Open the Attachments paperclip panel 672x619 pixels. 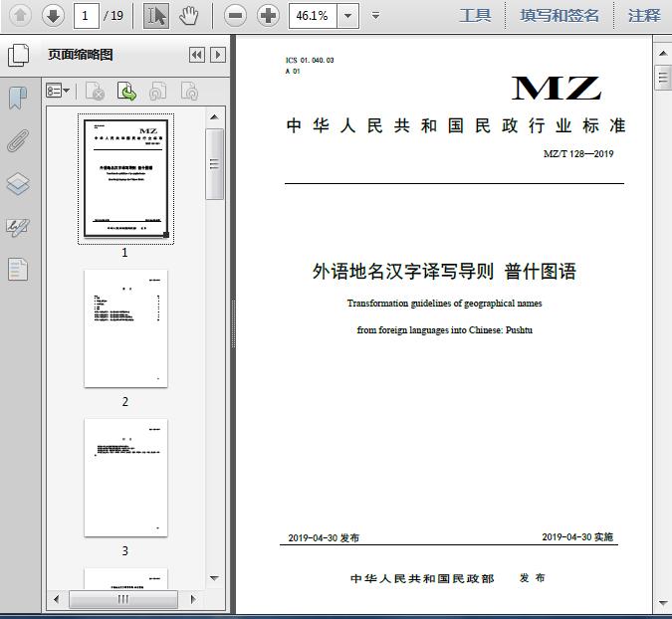pos(18,140)
